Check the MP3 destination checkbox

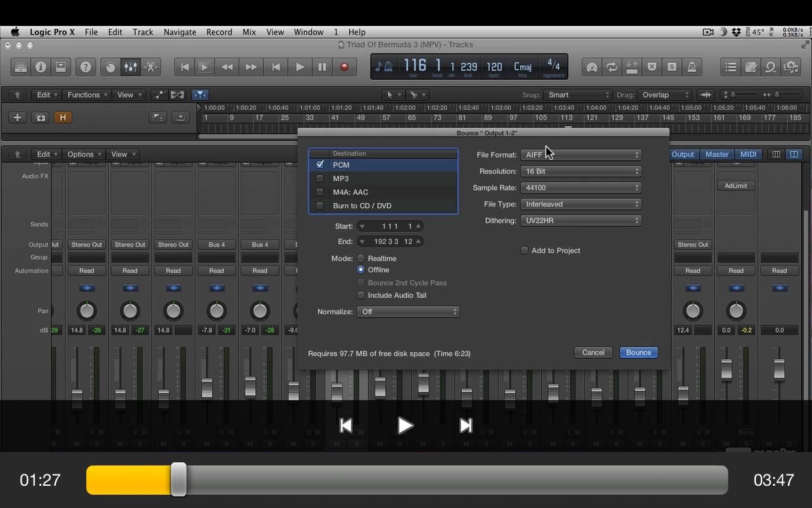(320, 178)
